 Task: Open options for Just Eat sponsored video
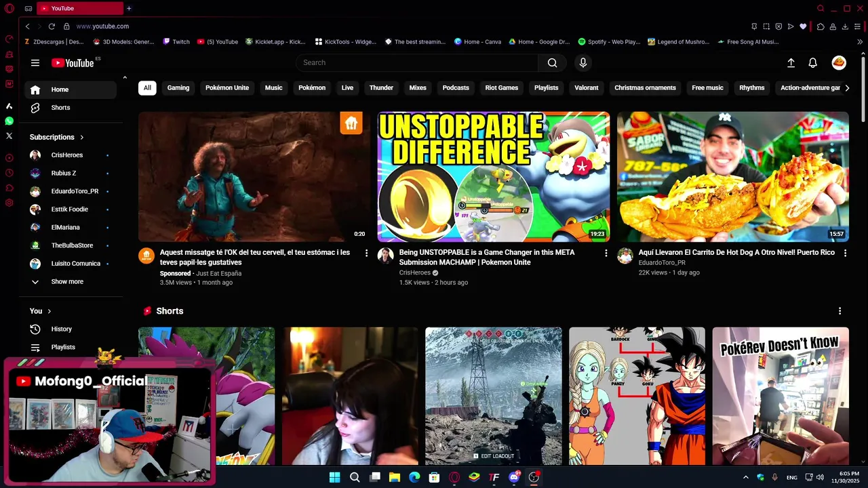pyautogui.click(x=367, y=253)
